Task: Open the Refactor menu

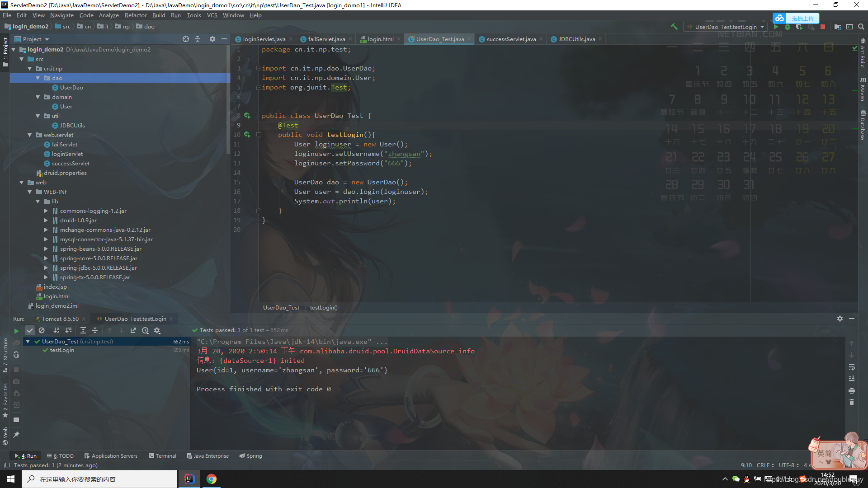Action: click(x=135, y=15)
